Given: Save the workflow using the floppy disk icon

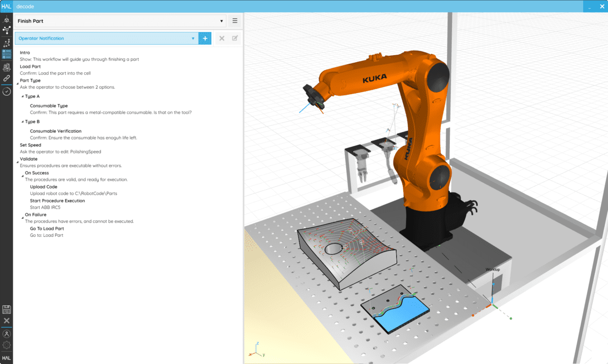Looking at the screenshot, I should 7,309.
